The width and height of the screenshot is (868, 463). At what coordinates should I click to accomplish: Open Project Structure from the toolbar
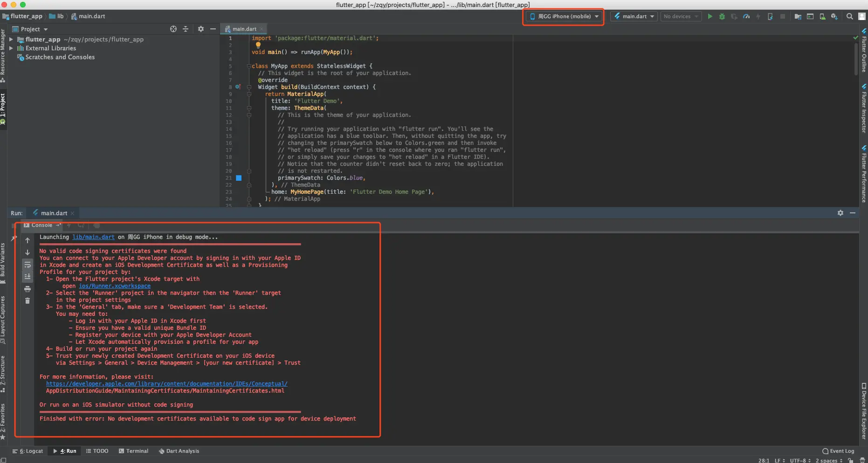(x=798, y=16)
